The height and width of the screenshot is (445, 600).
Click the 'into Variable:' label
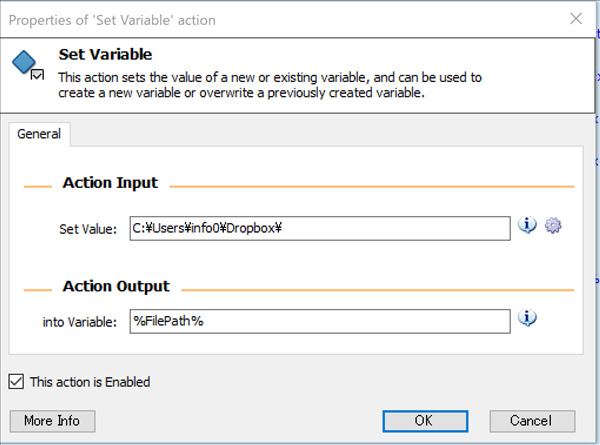tap(80, 321)
